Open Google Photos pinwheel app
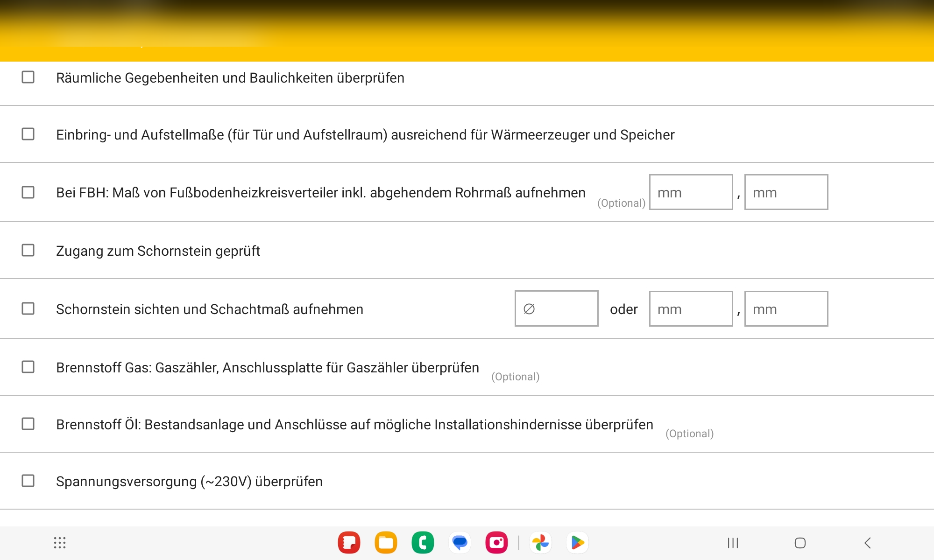934x560 pixels. tap(540, 543)
